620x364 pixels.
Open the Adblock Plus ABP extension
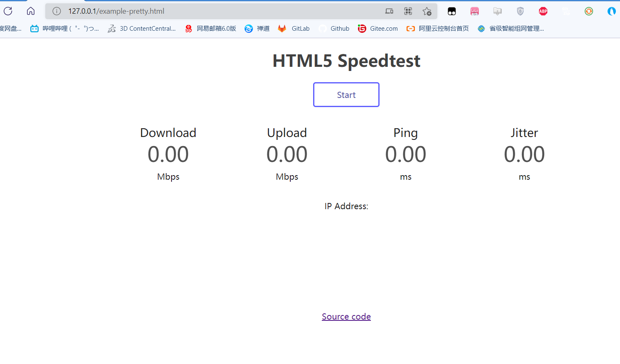click(x=543, y=11)
